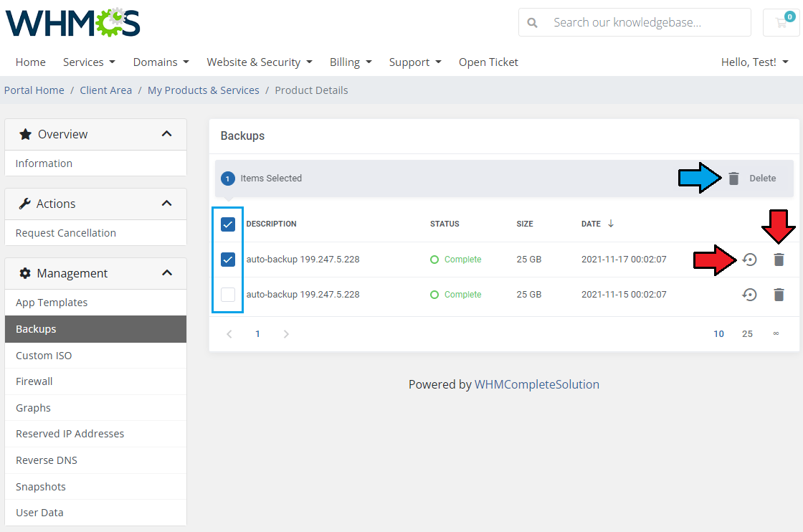The image size is (803, 532).
Task: Open Custom ISO in Management
Action: tap(96, 356)
